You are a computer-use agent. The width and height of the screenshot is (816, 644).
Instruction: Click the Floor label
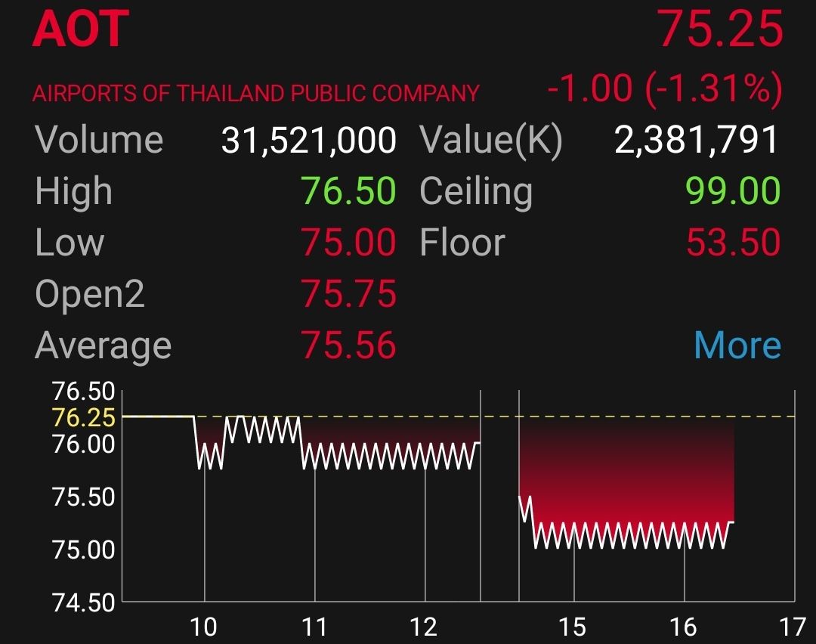pos(462,242)
